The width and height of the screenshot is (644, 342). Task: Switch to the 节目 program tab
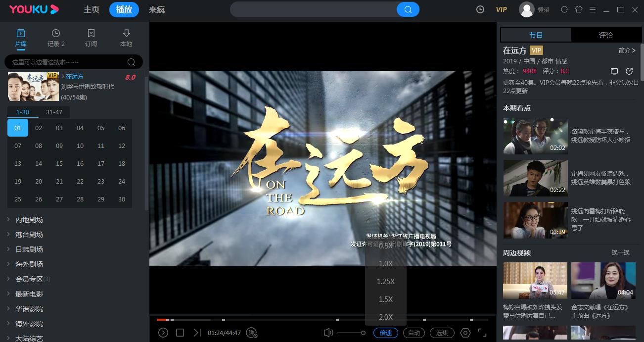click(536, 35)
